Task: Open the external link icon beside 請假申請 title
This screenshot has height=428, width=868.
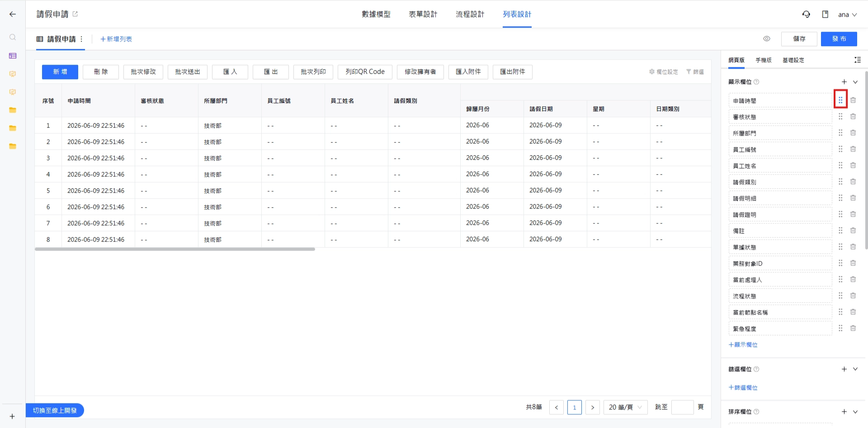Action: [x=75, y=14]
